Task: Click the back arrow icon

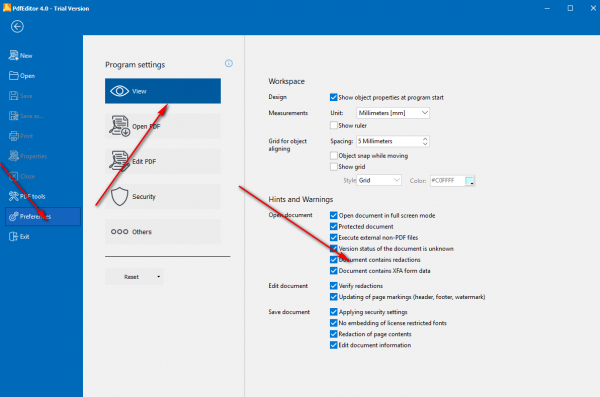Action: pos(17,26)
